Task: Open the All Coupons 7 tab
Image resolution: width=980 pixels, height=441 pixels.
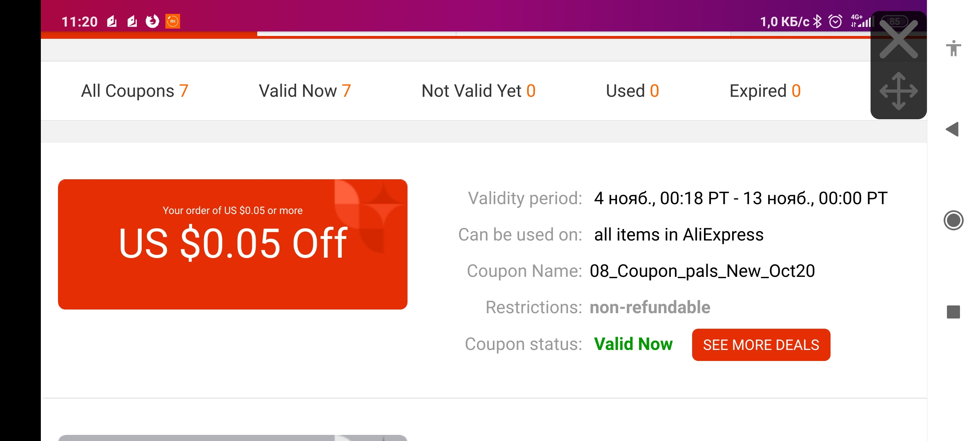Action: click(x=135, y=91)
